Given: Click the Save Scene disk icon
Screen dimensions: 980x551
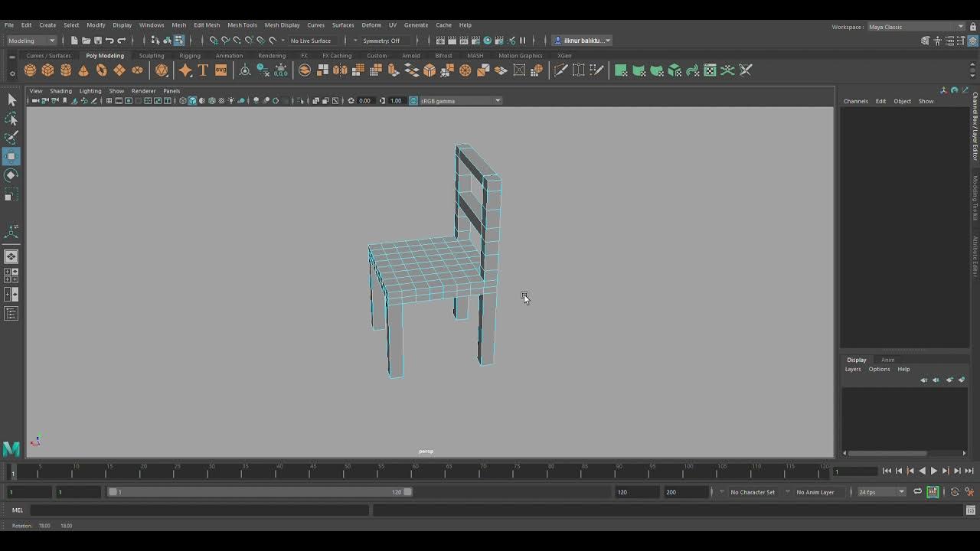Looking at the screenshot, I should point(97,41).
